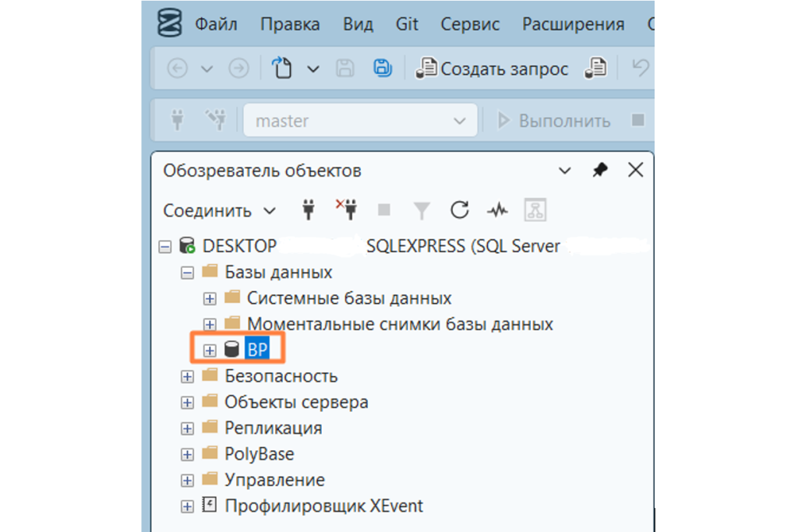Viewport: 798px width, 532px height.
Task: Click the filter funnel icon
Action: pos(422,210)
